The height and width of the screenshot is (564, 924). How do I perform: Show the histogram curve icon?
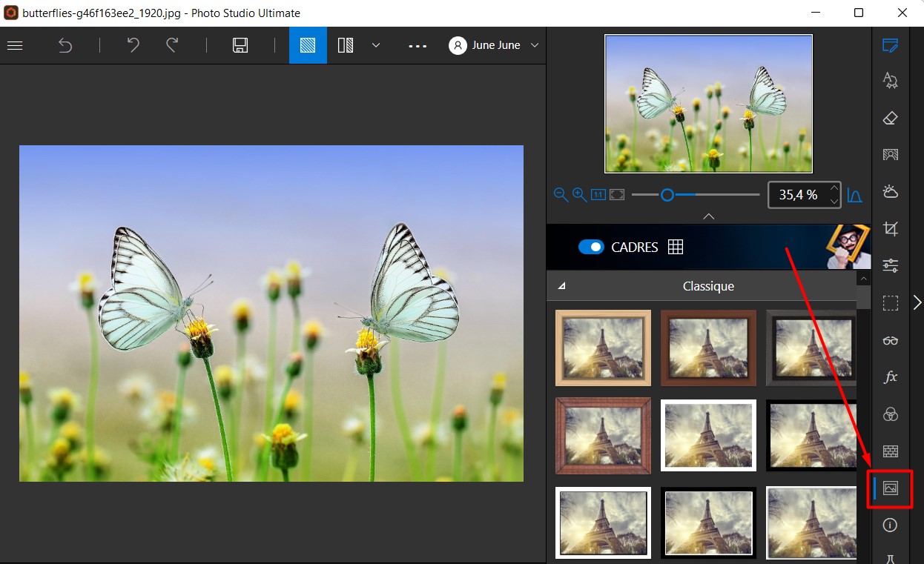(854, 195)
